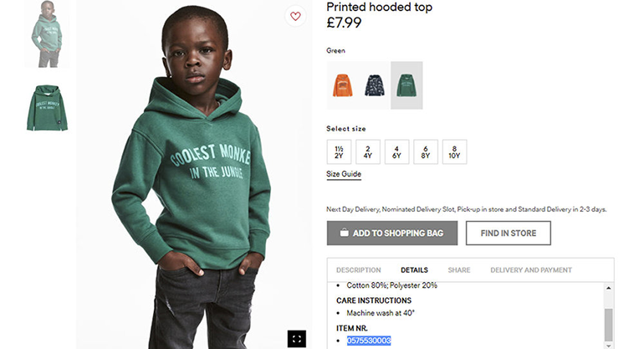Switch to the Description tab
The width and height of the screenshot is (644, 349).
358,270
